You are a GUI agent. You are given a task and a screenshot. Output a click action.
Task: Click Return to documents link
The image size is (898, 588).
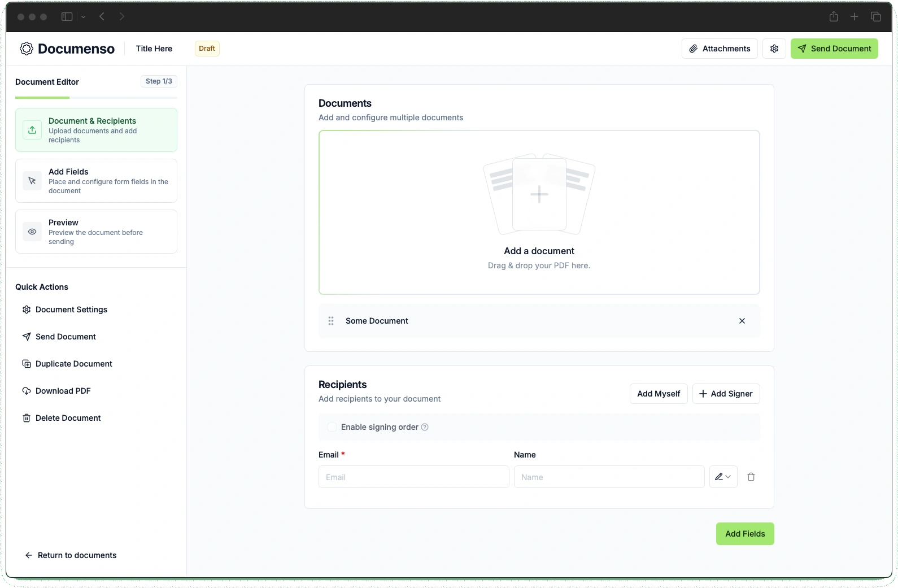coord(71,555)
